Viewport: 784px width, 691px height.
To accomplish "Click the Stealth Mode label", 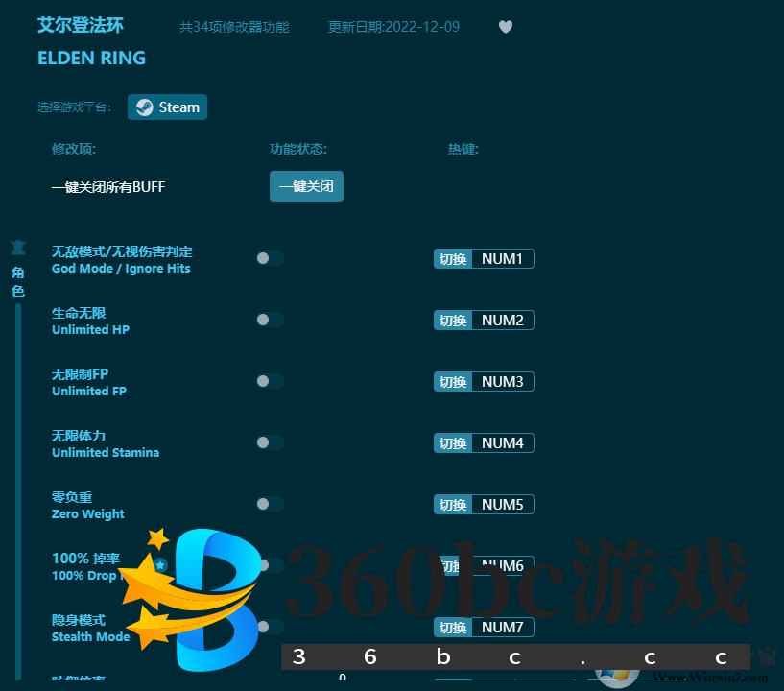I will 91,636.
